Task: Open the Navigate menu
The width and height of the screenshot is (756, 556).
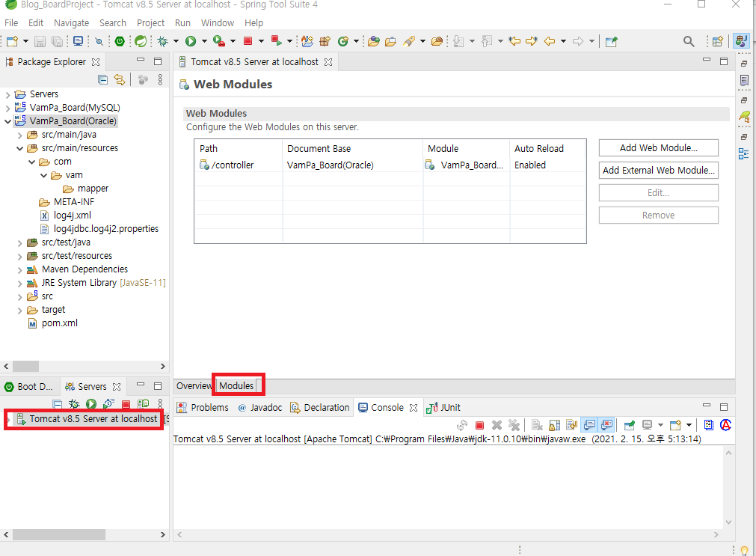Action: (71, 22)
